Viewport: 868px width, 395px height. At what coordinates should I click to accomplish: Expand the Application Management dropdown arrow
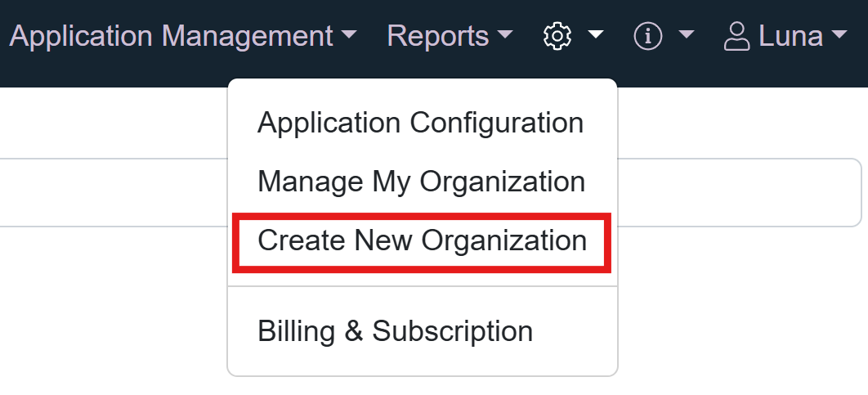[x=349, y=36]
